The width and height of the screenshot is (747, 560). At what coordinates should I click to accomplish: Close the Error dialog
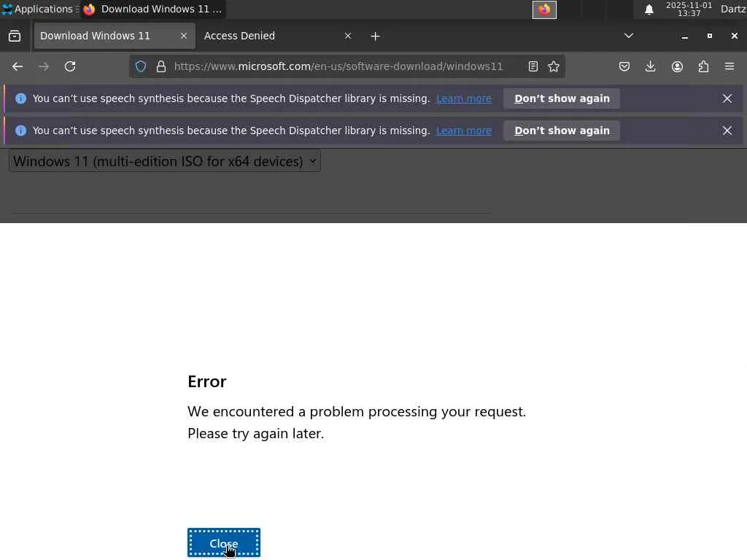pyautogui.click(x=224, y=542)
